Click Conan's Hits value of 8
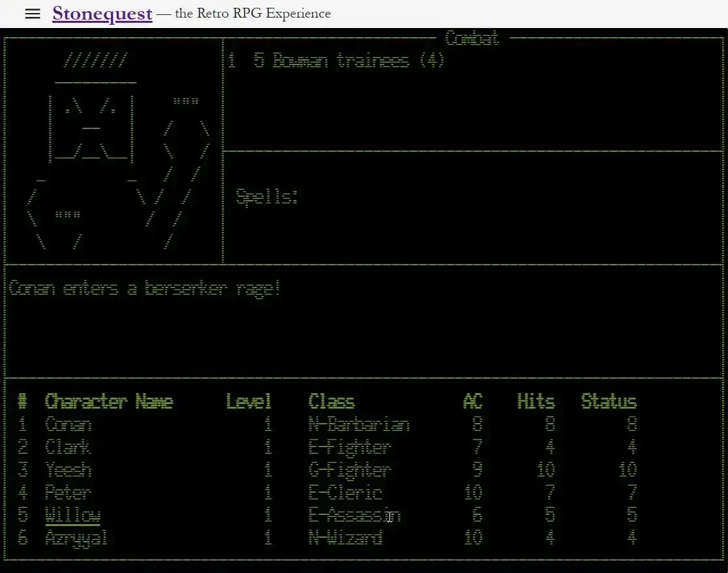The image size is (728, 573). 551,424
